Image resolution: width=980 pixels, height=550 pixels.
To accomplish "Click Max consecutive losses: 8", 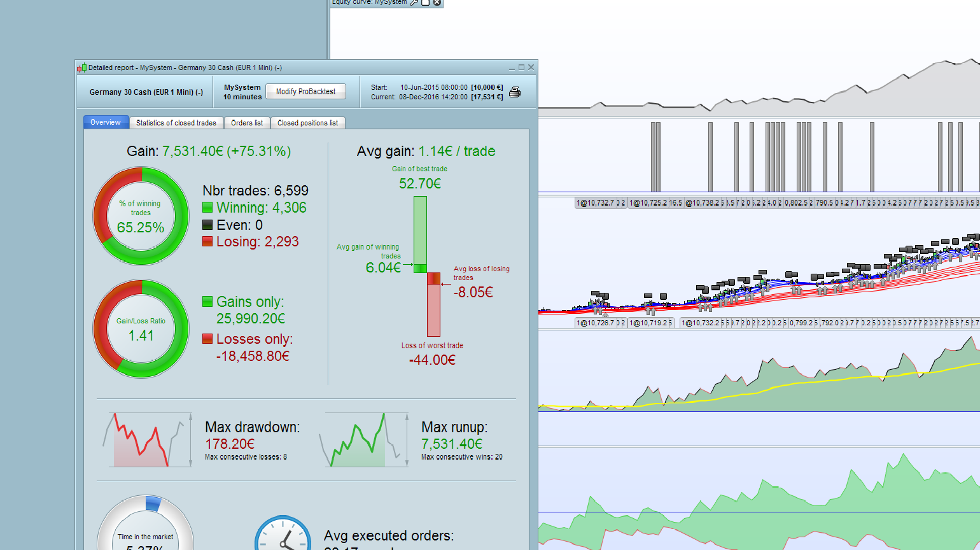I will pos(246,457).
